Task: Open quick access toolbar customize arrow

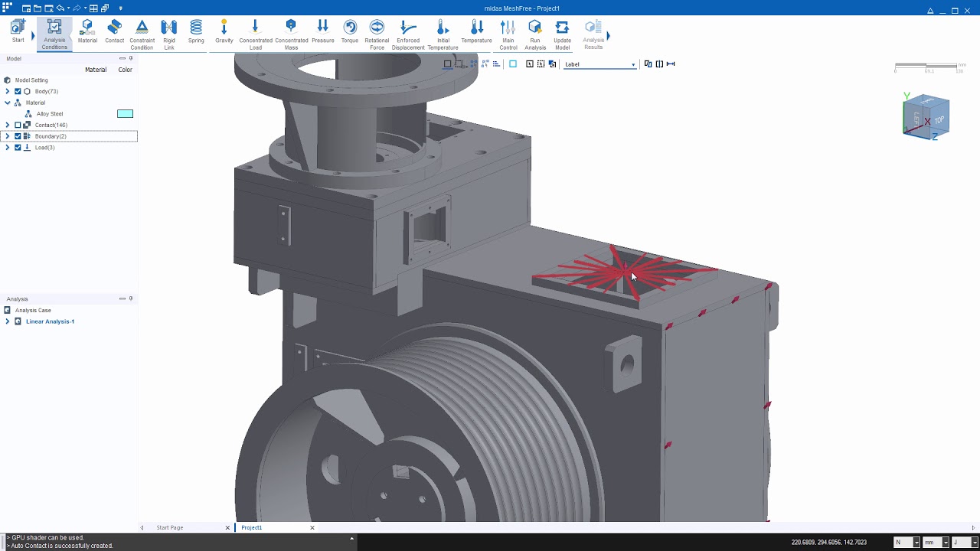Action: pos(120,8)
